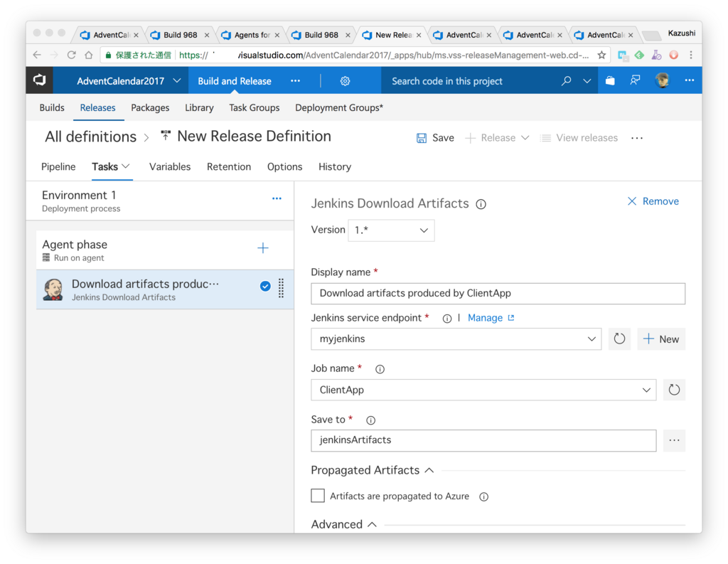Switch to the Agents for browser tab

point(251,35)
